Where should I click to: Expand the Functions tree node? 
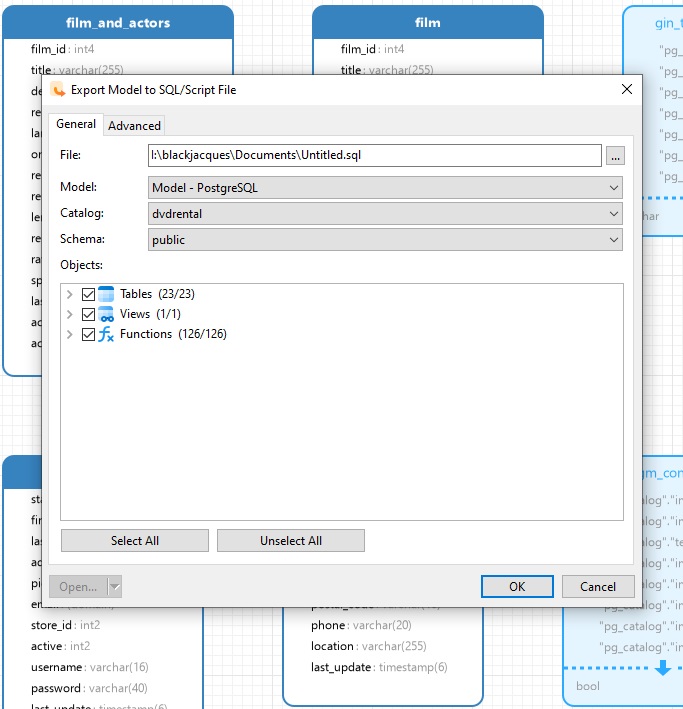click(x=70, y=335)
